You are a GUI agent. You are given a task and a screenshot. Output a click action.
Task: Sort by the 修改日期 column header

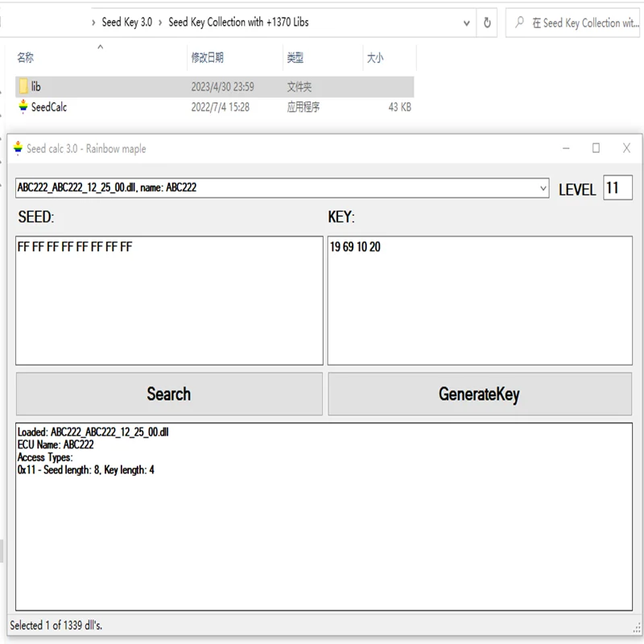coord(208,57)
